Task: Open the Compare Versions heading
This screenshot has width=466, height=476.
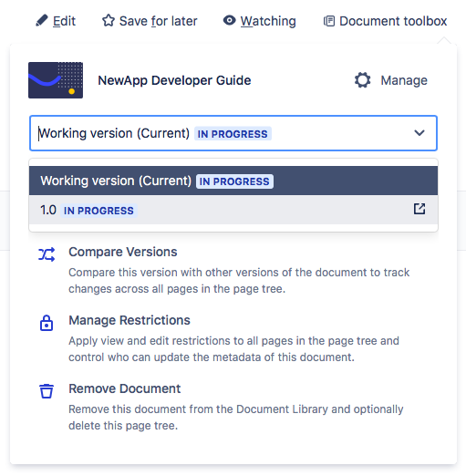Action: (x=123, y=252)
